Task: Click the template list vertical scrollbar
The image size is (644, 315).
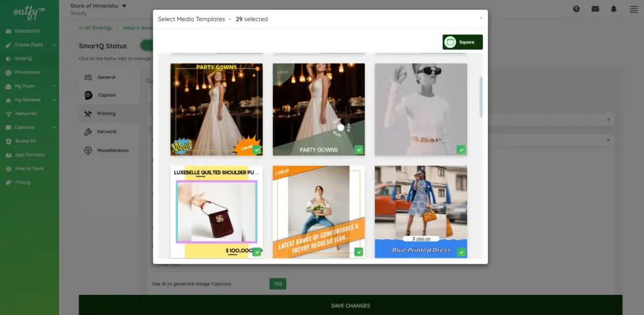Action: 481,97
